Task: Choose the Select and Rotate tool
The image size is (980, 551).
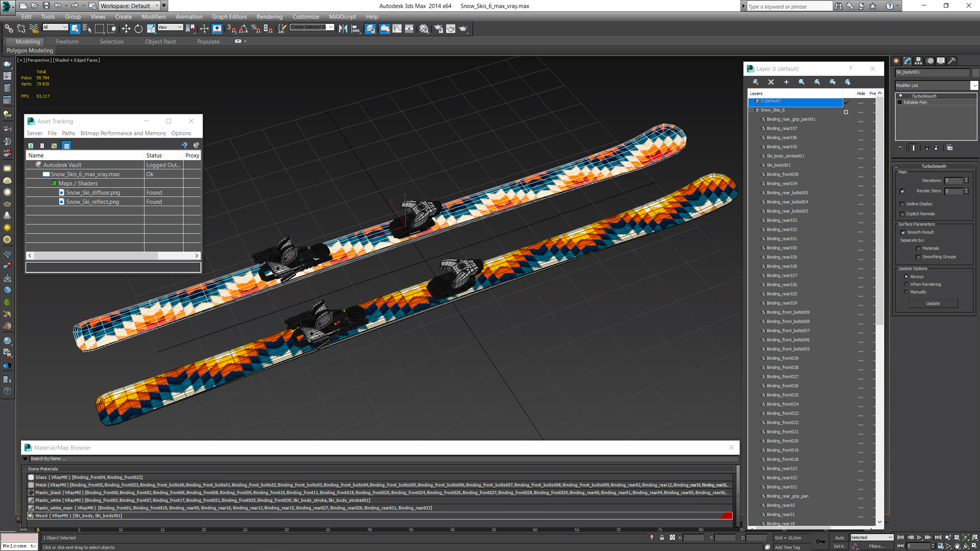Action: (x=138, y=29)
